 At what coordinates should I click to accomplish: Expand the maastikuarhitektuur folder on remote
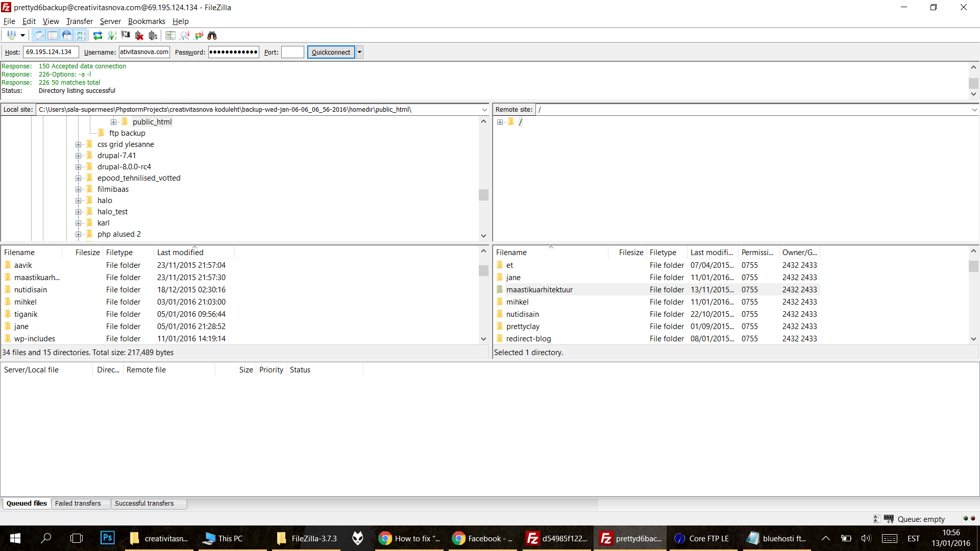coord(538,289)
